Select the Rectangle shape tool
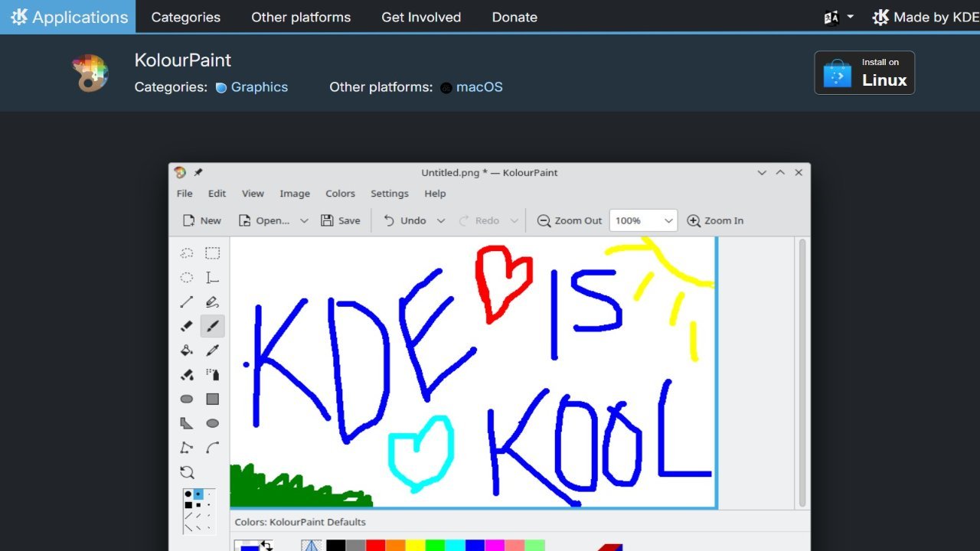Screen dimensions: 980x551 [x=213, y=399]
